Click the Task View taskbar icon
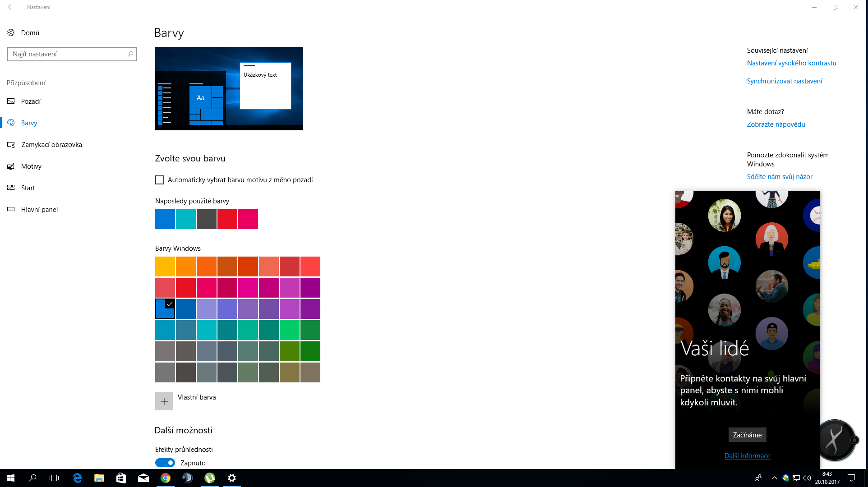This screenshot has height=487, width=868. 54,478
